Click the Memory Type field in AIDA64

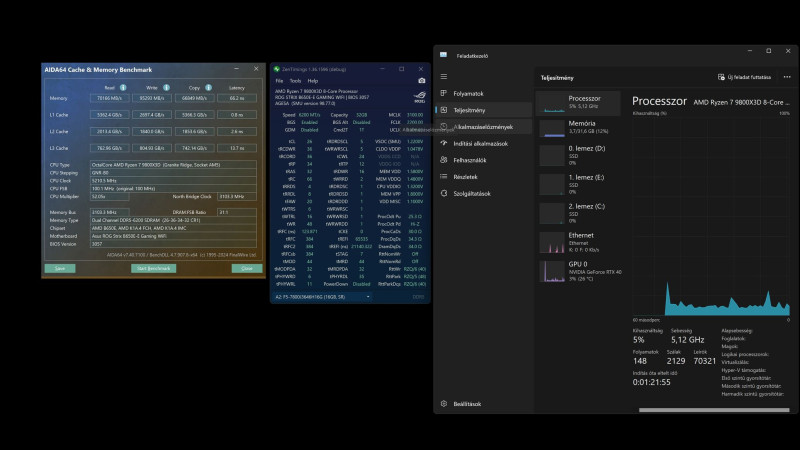[x=173, y=220]
